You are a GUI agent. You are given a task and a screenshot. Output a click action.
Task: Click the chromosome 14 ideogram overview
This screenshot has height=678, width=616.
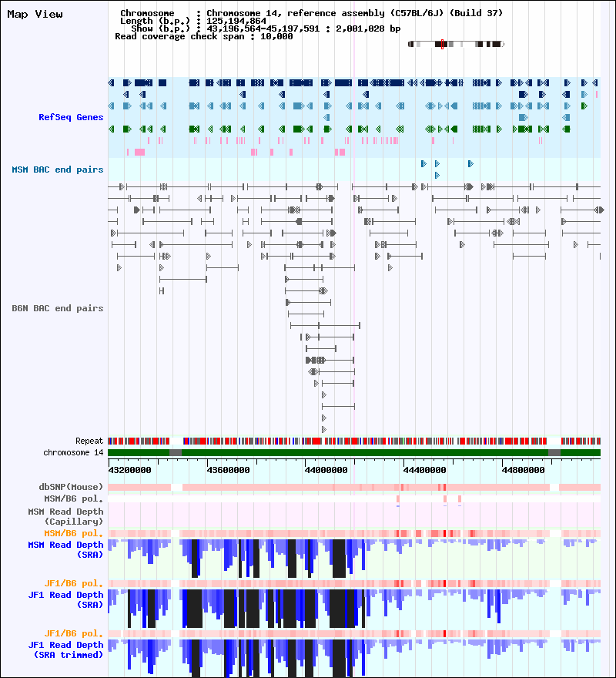point(456,44)
